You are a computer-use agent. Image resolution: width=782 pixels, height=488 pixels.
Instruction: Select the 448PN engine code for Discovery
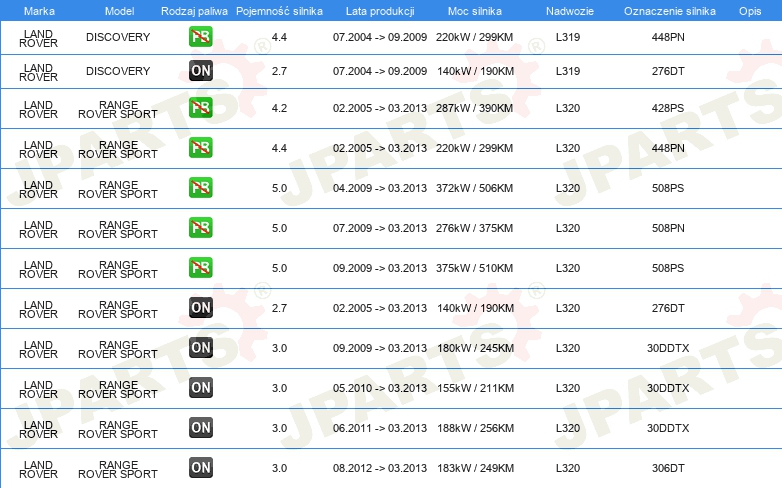[x=668, y=37]
